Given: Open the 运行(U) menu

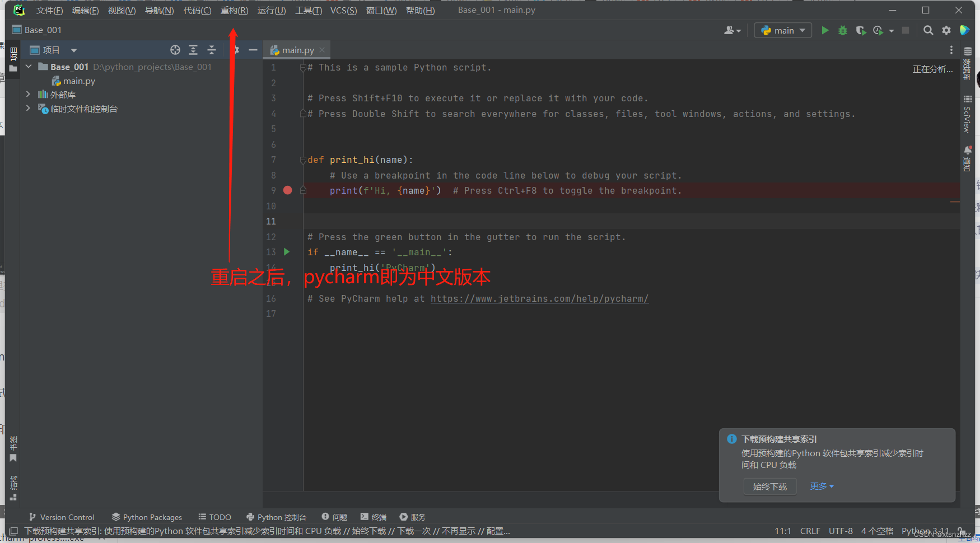Looking at the screenshot, I should (272, 10).
